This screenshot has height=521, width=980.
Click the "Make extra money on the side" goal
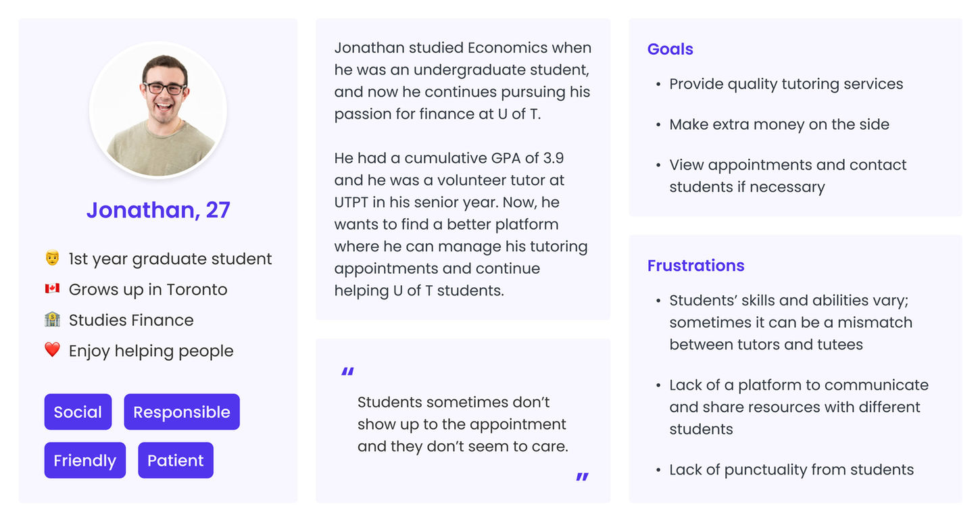point(779,124)
